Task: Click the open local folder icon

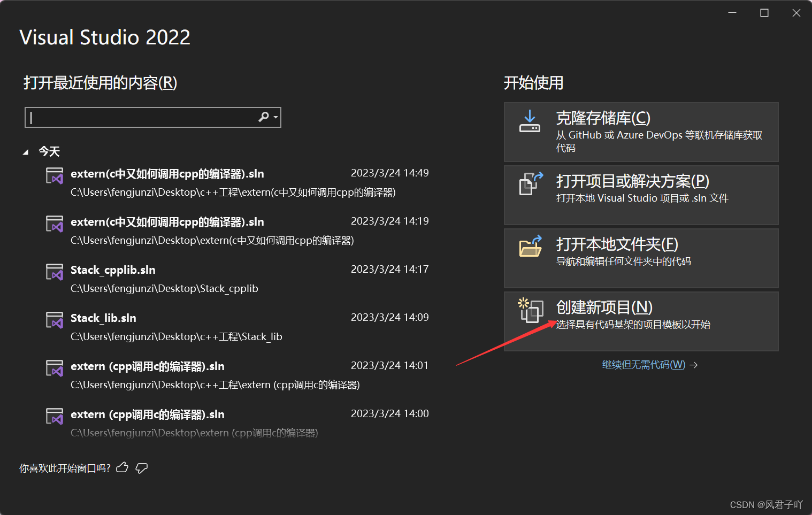Action: tap(531, 247)
